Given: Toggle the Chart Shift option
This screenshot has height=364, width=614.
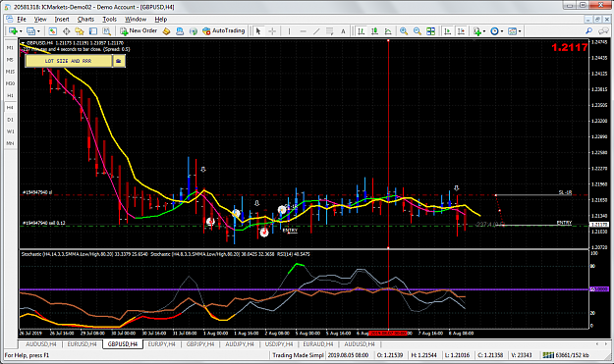Looking at the screenshot, I should tap(461, 30).
